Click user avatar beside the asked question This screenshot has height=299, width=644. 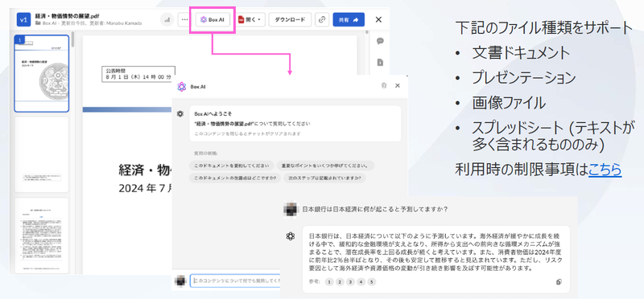pyautogui.click(x=291, y=209)
